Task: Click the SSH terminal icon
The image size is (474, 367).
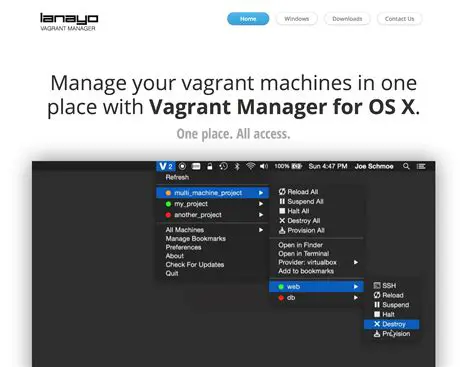Action: click(x=377, y=286)
